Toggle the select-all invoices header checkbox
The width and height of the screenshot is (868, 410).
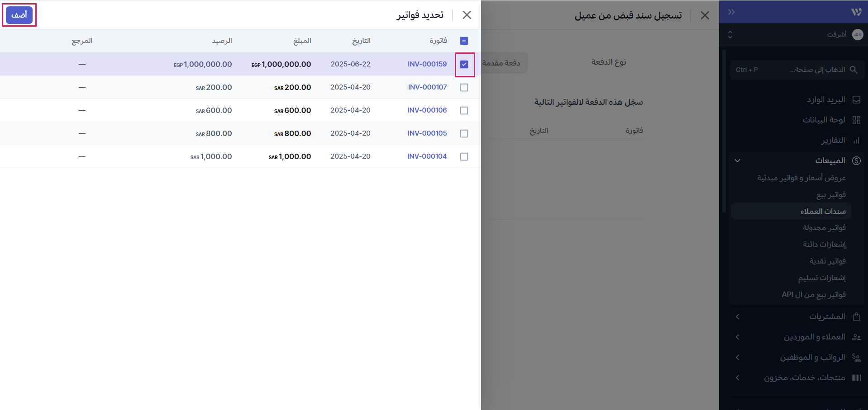(x=464, y=41)
